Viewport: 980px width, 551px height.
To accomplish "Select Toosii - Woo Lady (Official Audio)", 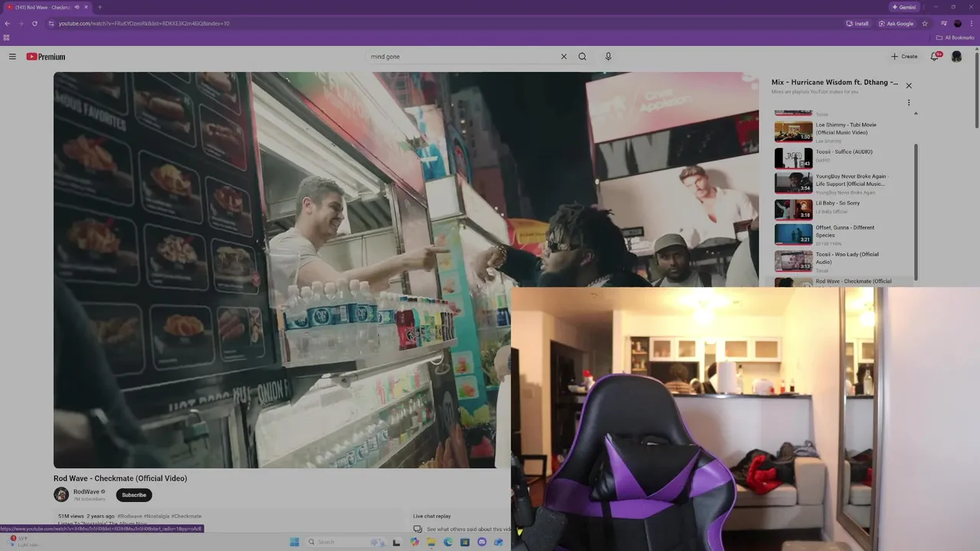I will (847, 258).
